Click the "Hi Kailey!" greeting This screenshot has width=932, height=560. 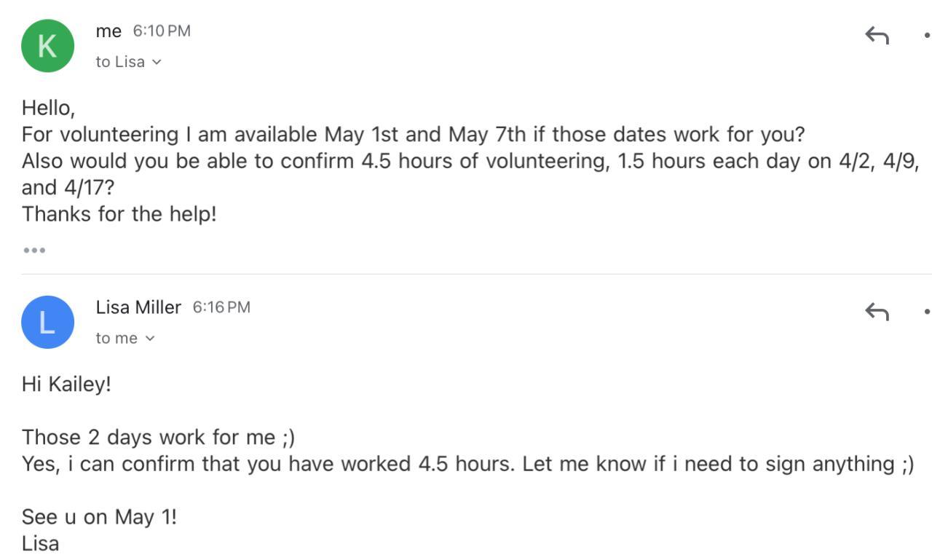(x=66, y=384)
